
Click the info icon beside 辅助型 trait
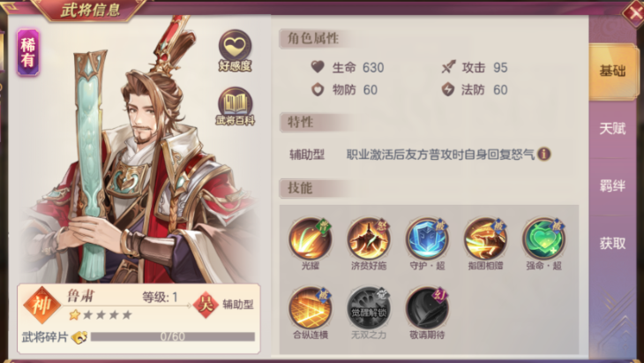[x=543, y=155]
